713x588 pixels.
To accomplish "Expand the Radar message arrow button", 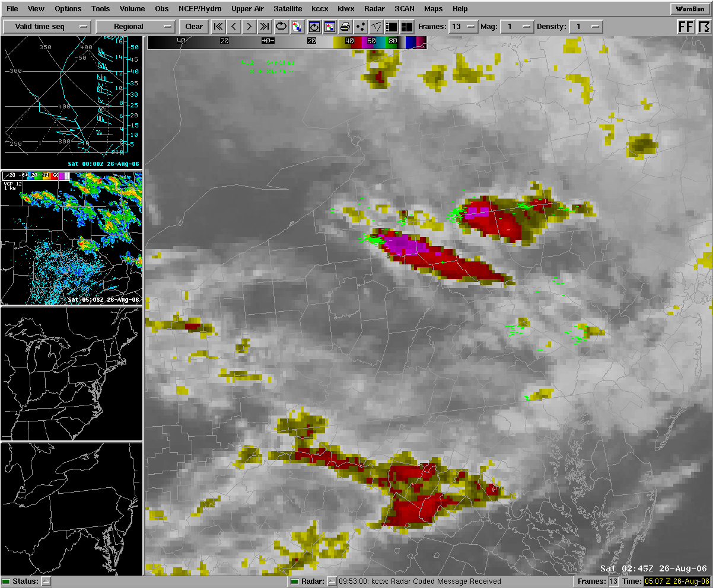I will click(332, 581).
